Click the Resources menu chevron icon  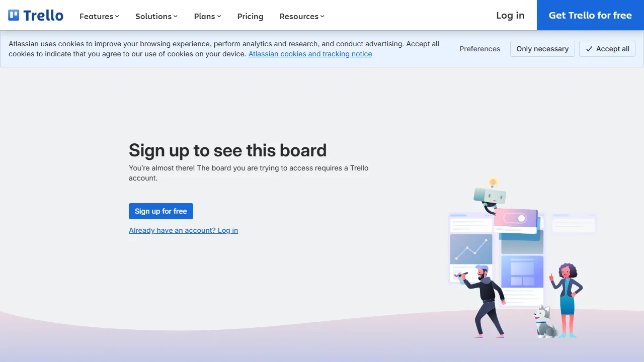coord(322,16)
